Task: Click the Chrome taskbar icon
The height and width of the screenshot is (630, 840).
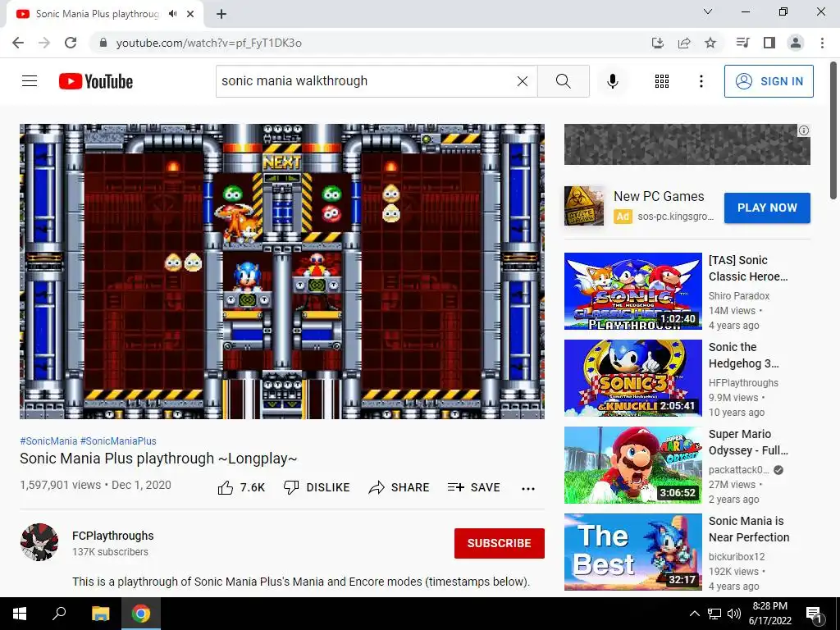Action: pyautogui.click(x=141, y=614)
